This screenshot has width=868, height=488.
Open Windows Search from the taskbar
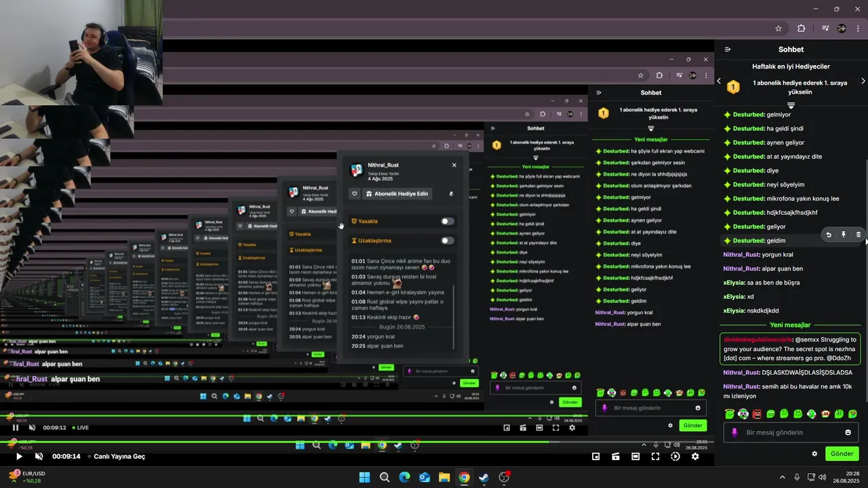384,477
